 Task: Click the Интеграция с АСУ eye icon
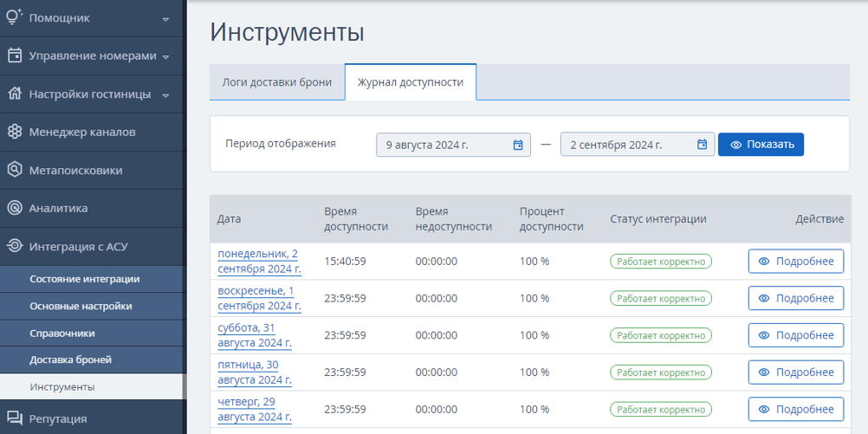[15, 246]
